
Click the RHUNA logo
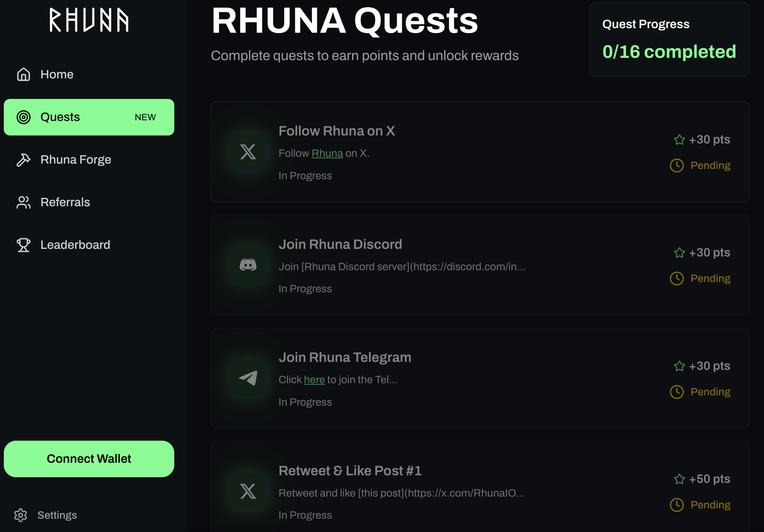[89, 20]
